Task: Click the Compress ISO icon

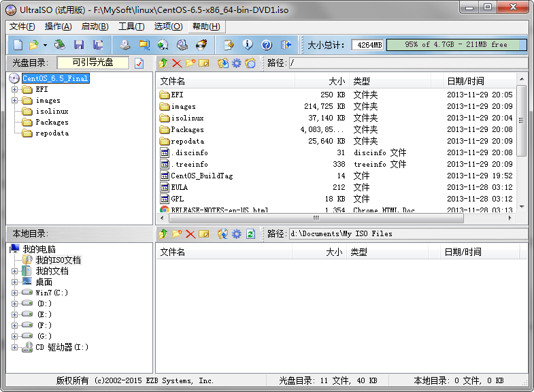Action: [x=144, y=45]
